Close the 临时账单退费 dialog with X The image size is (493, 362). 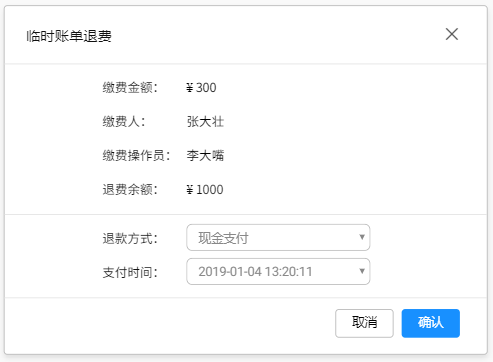click(x=452, y=34)
